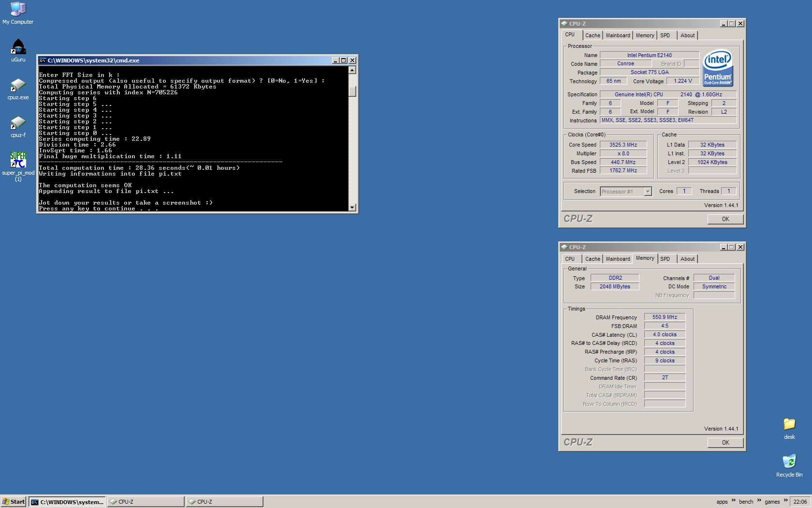The width and height of the screenshot is (812, 508).
Task: Open Memory tab in top CPU-Z window
Action: [645, 35]
